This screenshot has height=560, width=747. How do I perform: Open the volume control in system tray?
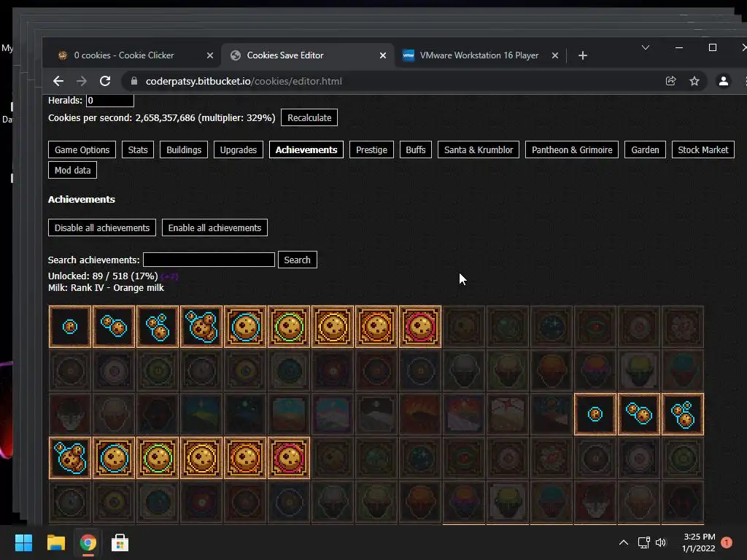coord(661,542)
